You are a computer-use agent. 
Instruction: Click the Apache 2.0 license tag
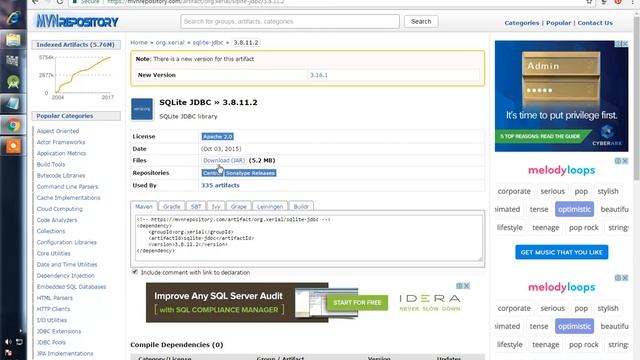[x=218, y=136]
